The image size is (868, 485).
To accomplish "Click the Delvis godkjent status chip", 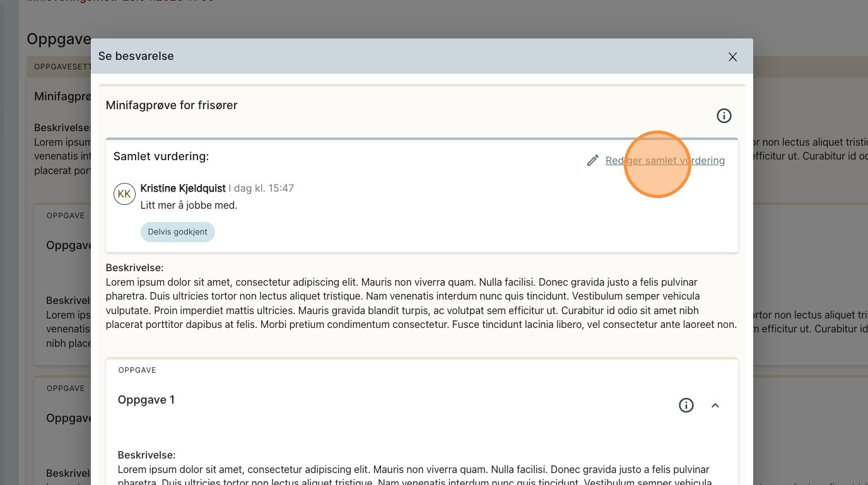I will [x=177, y=232].
